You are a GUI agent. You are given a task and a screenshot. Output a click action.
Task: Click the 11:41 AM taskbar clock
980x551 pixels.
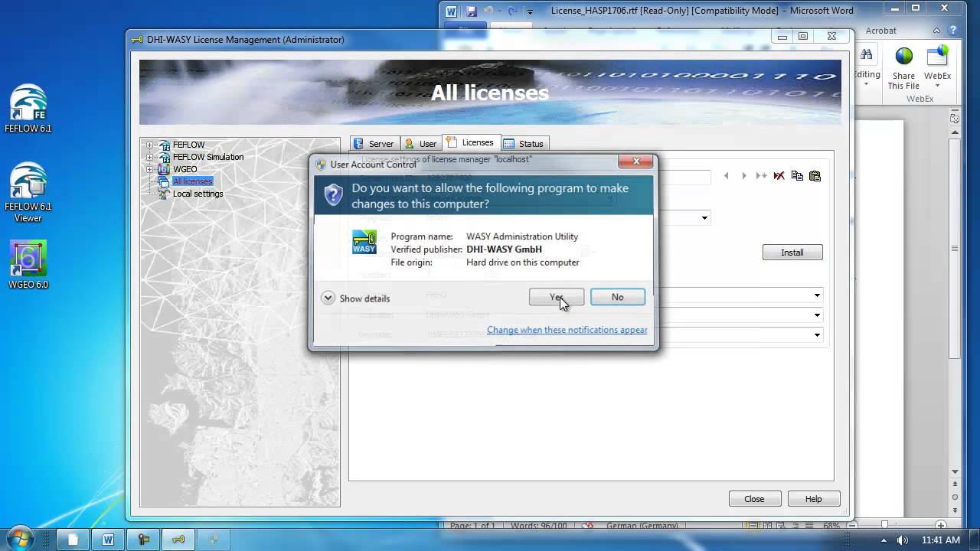click(941, 540)
